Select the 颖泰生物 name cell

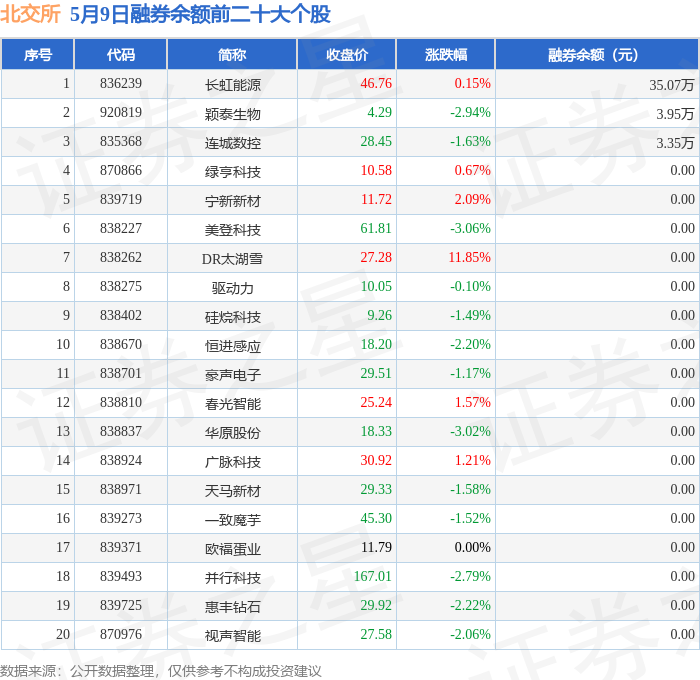click(233, 114)
